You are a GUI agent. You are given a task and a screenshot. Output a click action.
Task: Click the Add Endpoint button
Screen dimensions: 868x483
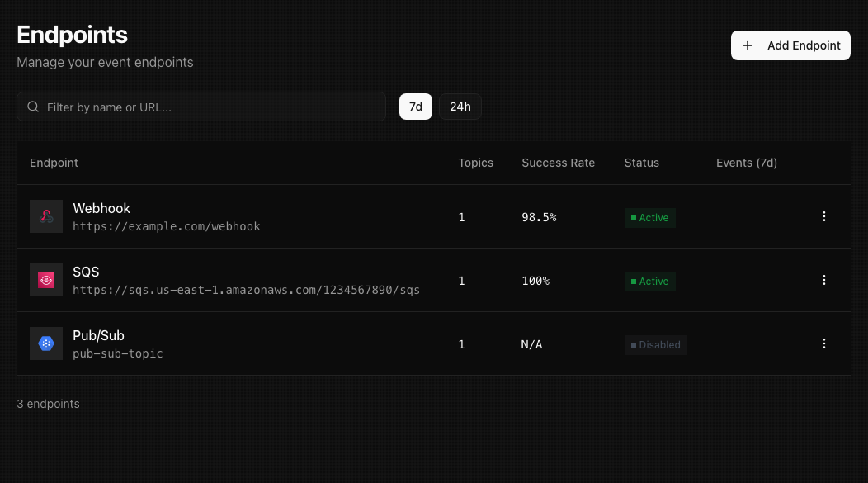tap(790, 45)
